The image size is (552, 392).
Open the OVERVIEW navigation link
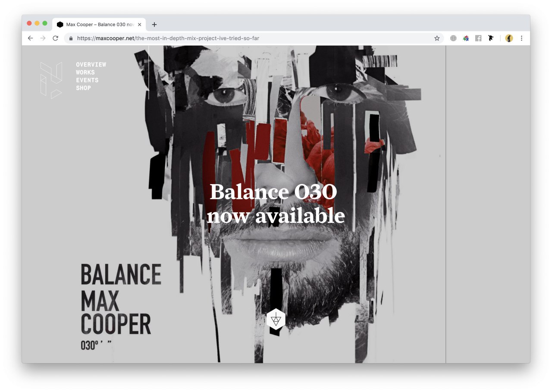pos(91,65)
